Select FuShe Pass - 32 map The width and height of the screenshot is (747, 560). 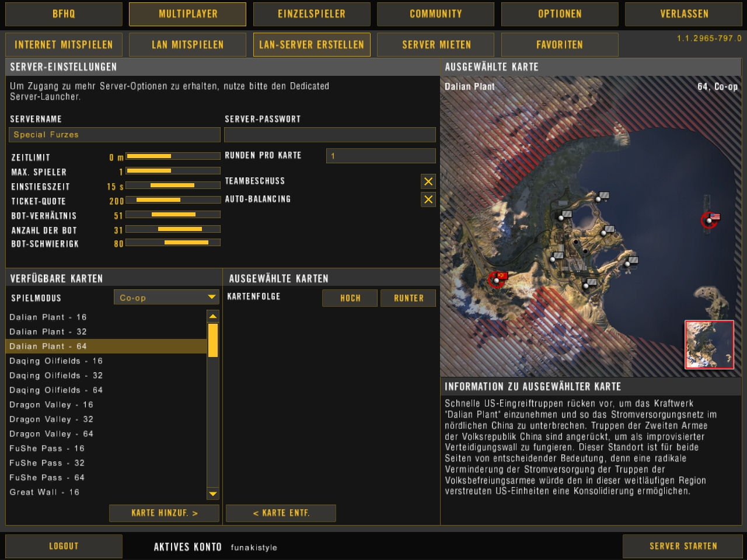pos(106,463)
